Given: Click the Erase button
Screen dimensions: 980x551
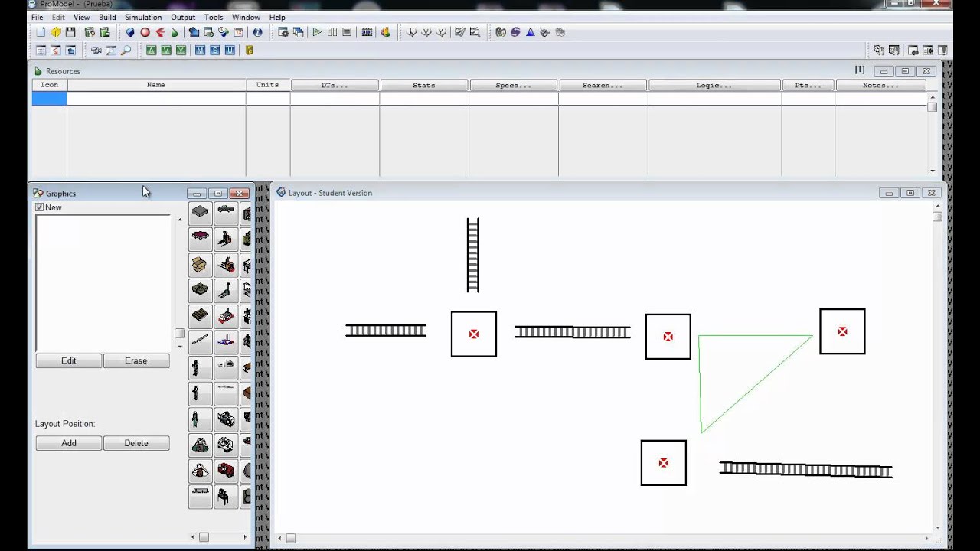Looking at the screenshot, I should coord(136,360).
